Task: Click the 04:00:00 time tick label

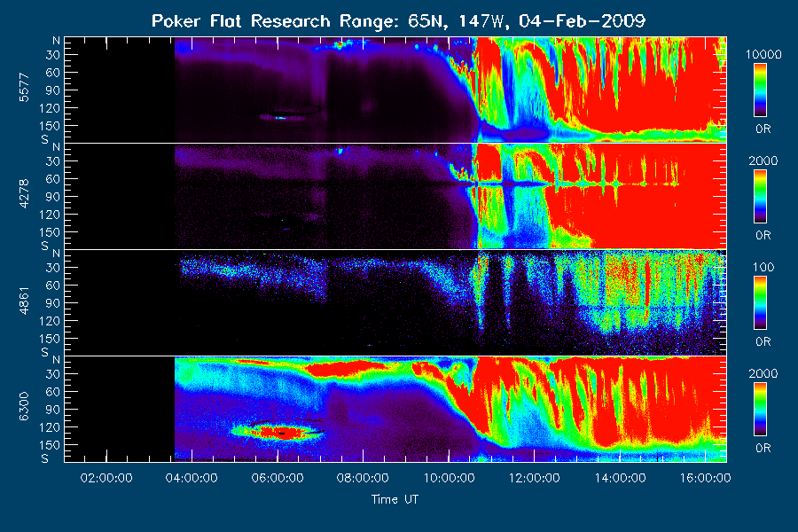Action: point(192,478)
